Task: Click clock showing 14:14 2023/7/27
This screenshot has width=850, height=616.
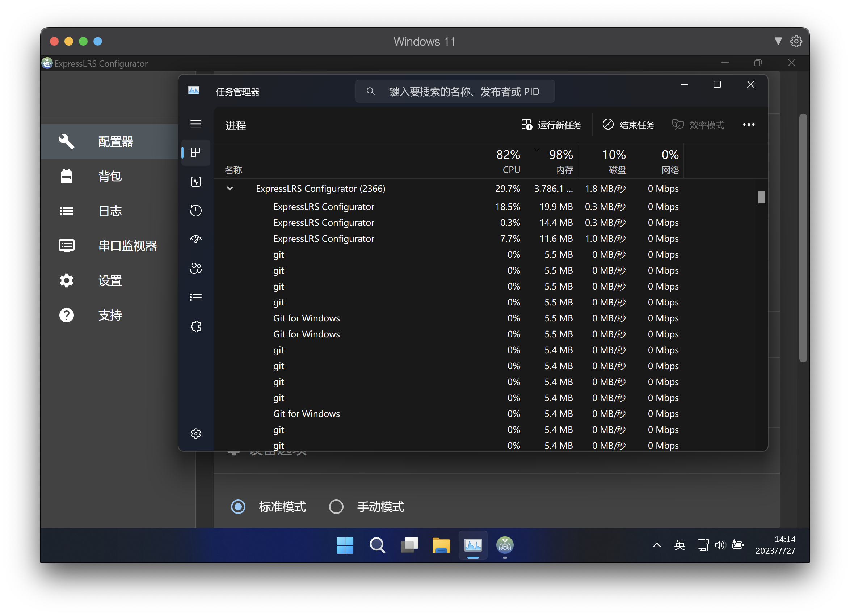Action: point(775,545)
